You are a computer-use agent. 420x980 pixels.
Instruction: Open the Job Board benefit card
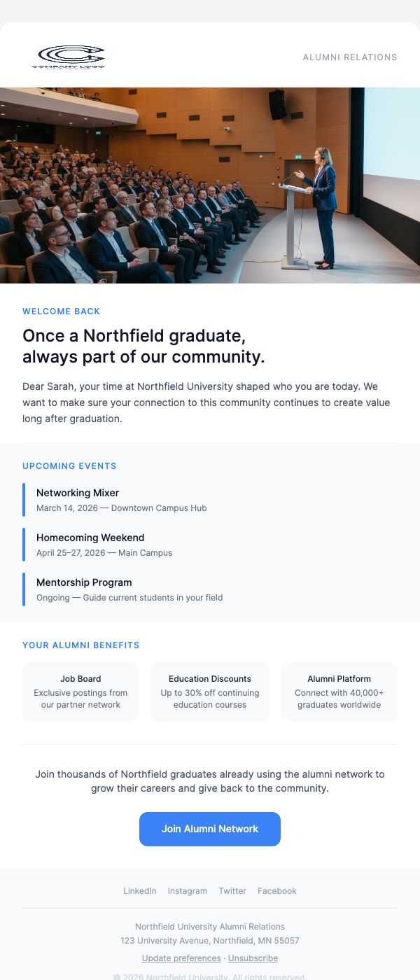[80, 691]
